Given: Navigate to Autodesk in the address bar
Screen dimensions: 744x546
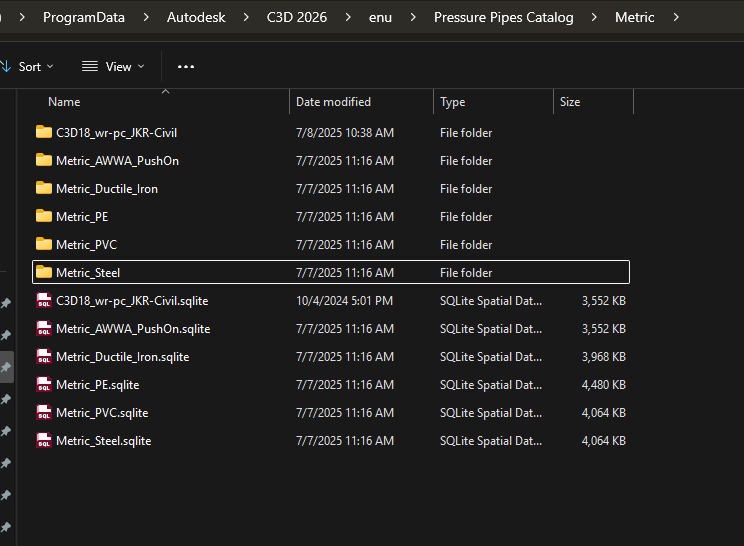Looking at the screenshot, I should point(196,17).
